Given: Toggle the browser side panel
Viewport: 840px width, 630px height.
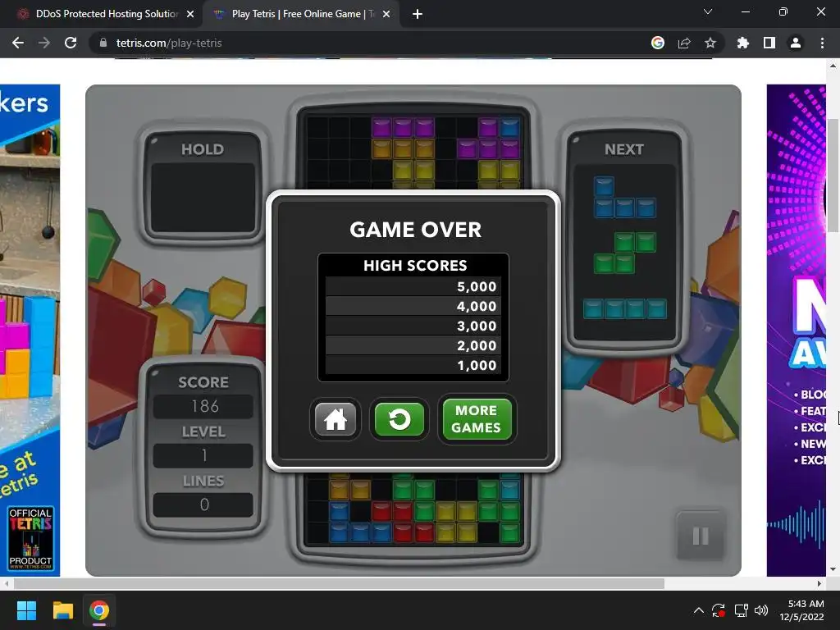Looking at the screenshot, I should pyautogui.click(x=769, y=43).
